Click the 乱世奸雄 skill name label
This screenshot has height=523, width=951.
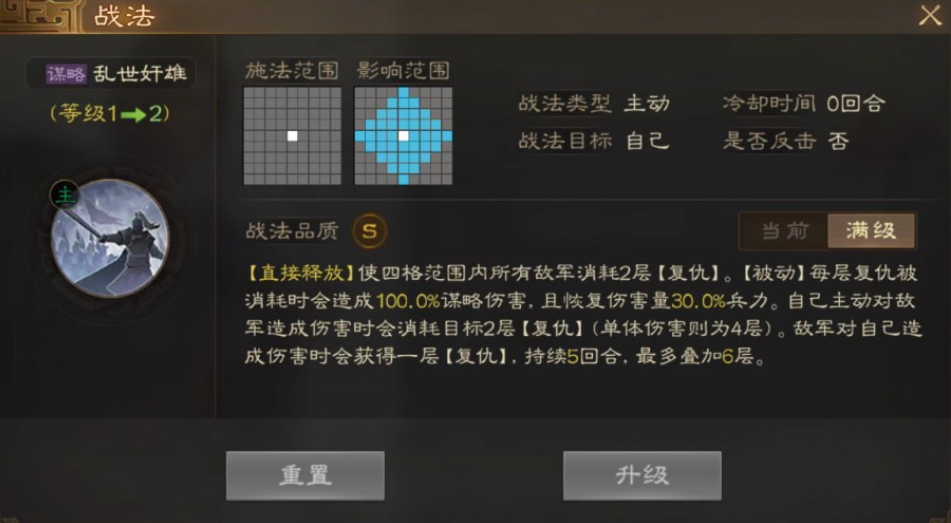pos(140,74)
